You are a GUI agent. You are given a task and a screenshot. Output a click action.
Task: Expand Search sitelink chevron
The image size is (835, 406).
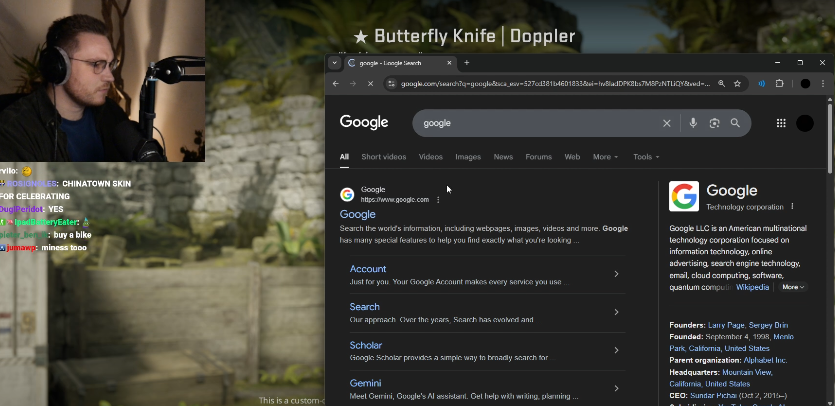coord(616,312)
